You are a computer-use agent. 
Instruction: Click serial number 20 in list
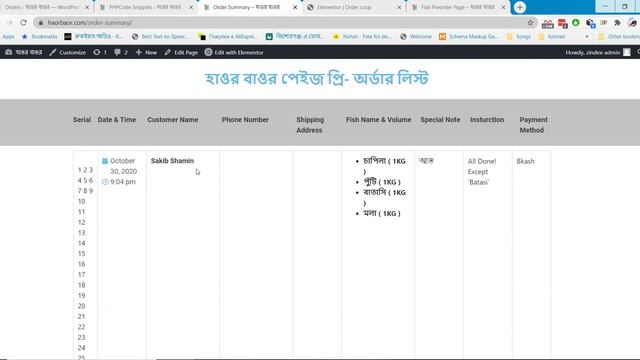coord(82,306)
